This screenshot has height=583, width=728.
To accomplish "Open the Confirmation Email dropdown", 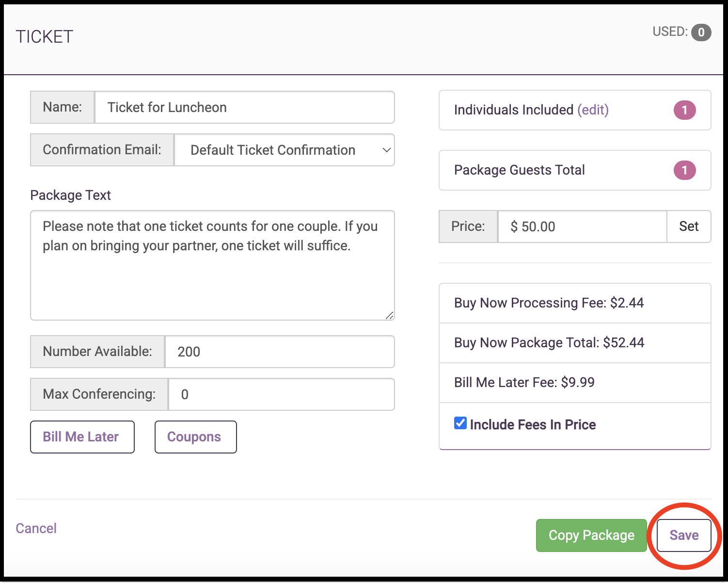I will click(x=284, y=150).
